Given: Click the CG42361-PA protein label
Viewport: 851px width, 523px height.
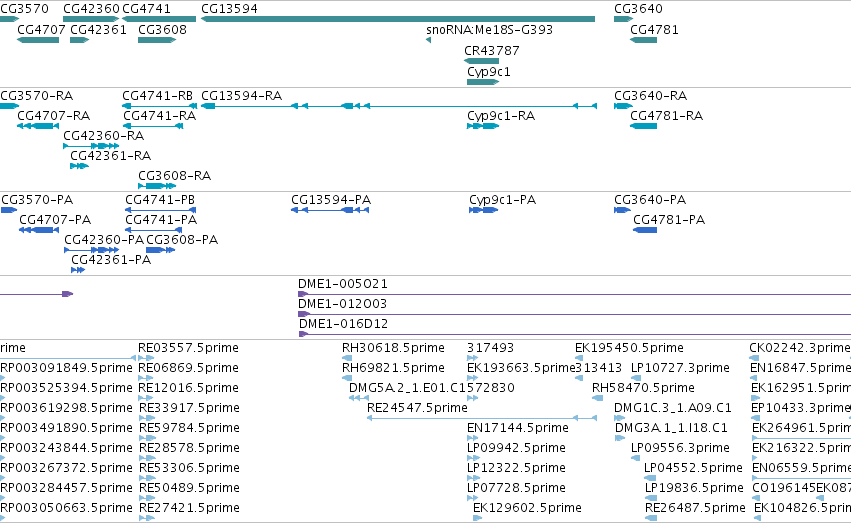Looking at the screenshot, I should pyautogui.click(x=111, y=260).
